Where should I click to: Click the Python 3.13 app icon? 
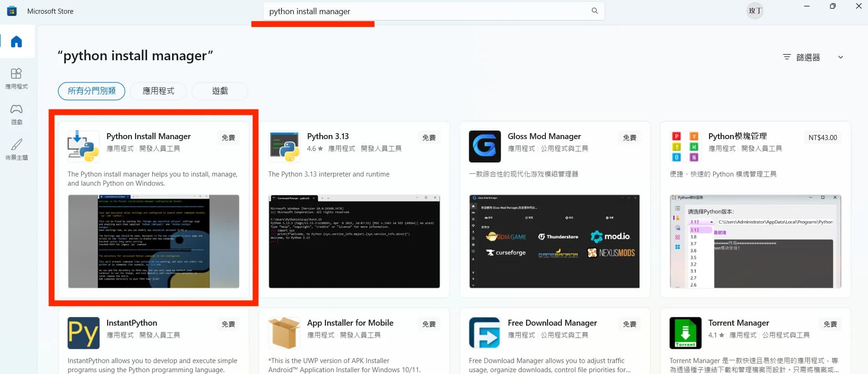284,146
